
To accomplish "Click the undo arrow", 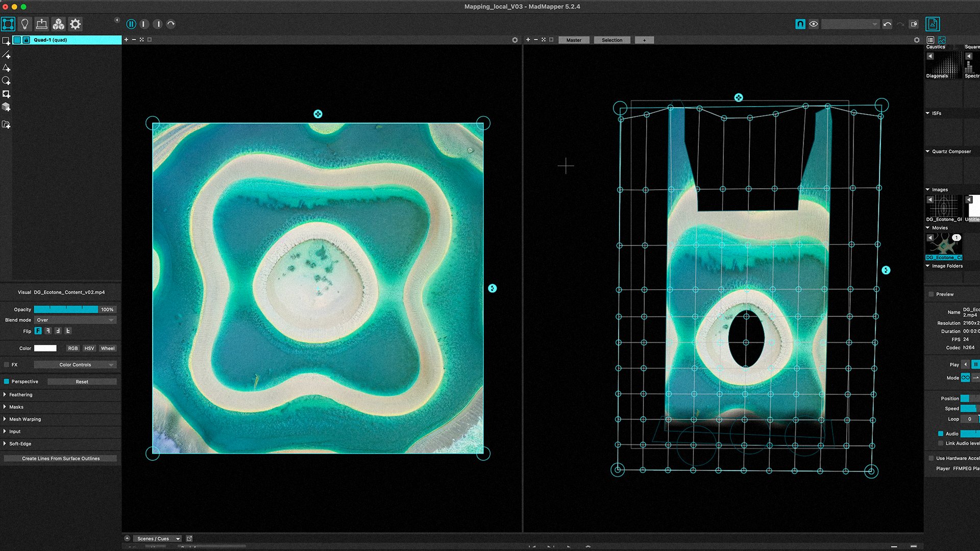I will pyautogui.click(x=887, y=24).
